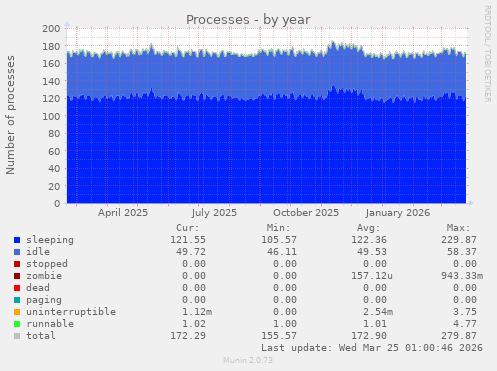Select idle current value 49.72
Viewport: 497px width, 371px height.
coord(191,252)
